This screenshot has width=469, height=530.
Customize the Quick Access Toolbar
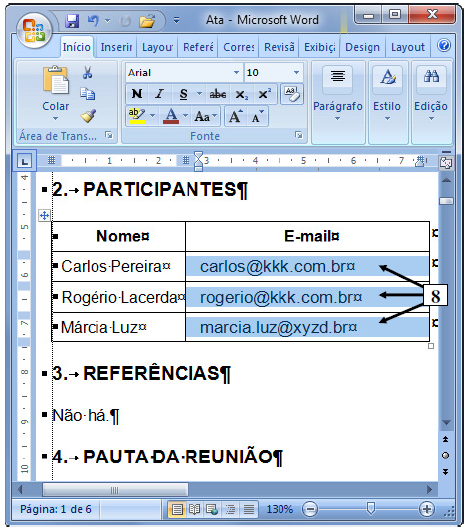click(176, 21)
